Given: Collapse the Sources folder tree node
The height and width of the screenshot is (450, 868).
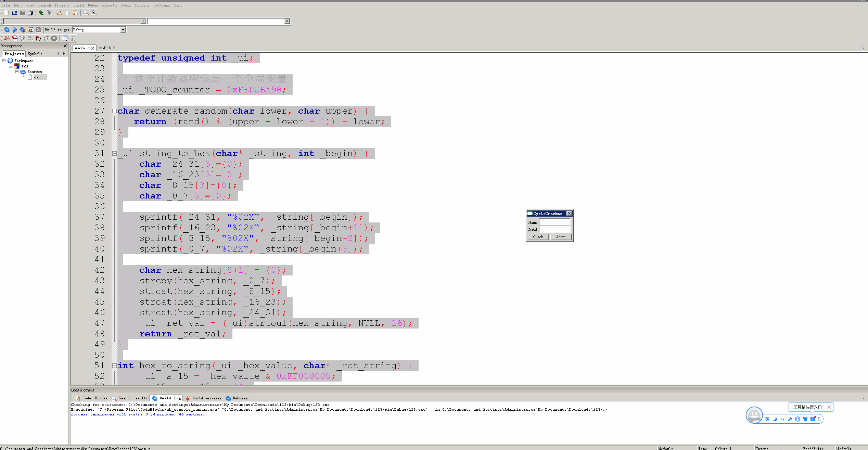Looking at the screenshot, I should click(17, 72).
